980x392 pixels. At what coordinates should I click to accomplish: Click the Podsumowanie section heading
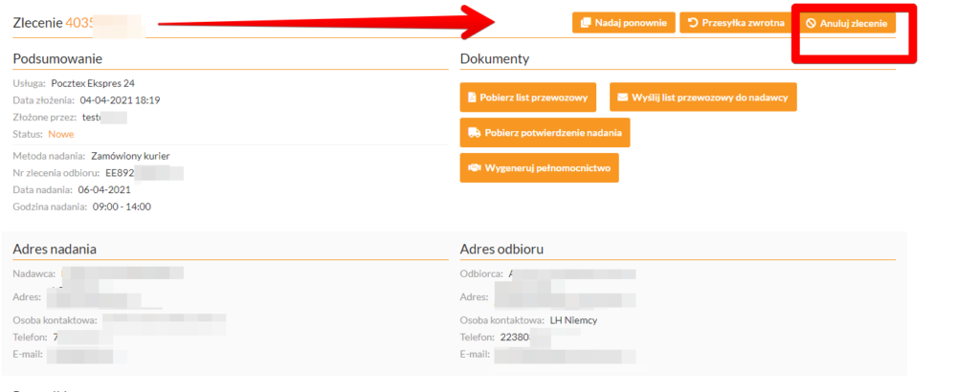tap(56, 59)
